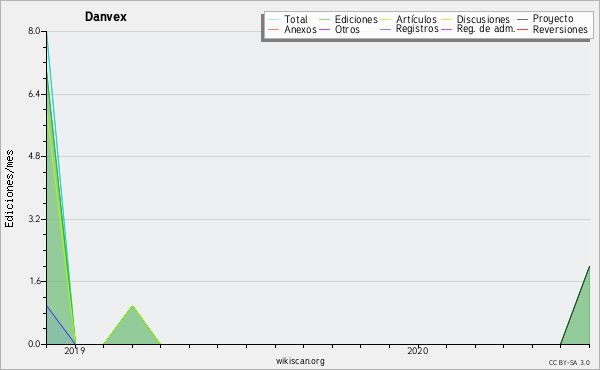
Task: Click the 6.4 y-axis value
Action: [34, 94]
